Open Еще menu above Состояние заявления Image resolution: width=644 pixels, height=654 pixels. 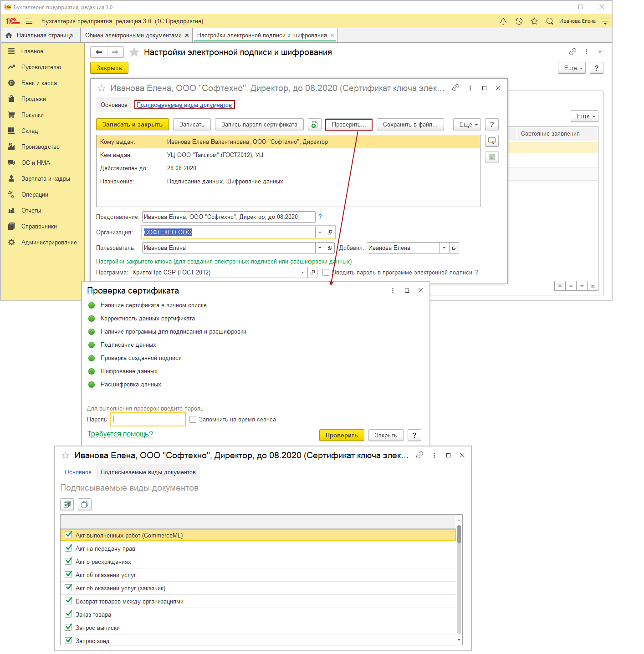coord(584,116)
